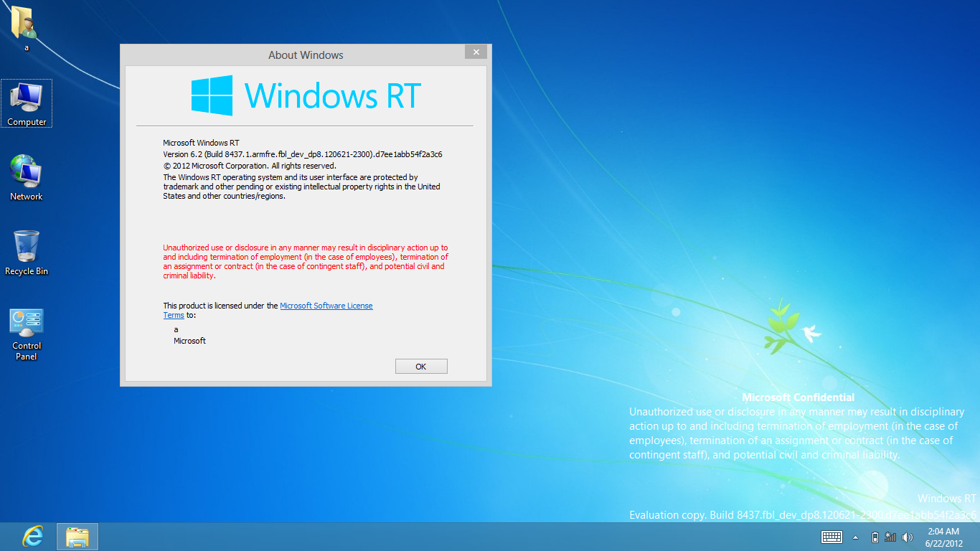The height and width of the screenshot is (551, 980).
Task: Open the volume speaker tray icon
Action: click(x=908, y=537)
